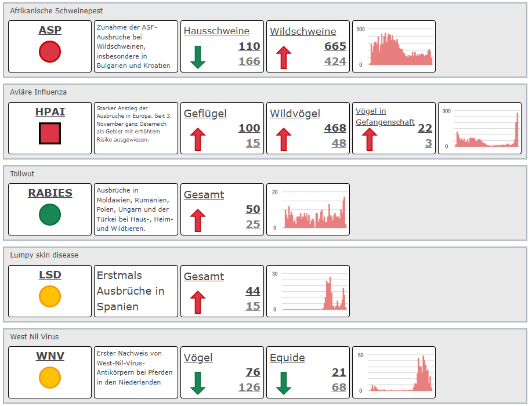Open the West Nil Virus outbreak chart
The image size is (532, 406).
pyautogui.click(x=394, y=372)
